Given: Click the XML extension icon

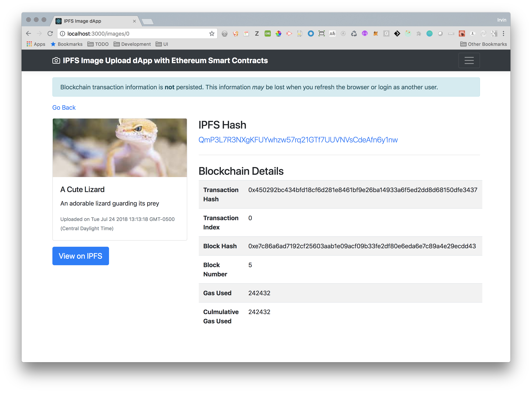Looking at the screenshot, I should coord(451,33).
